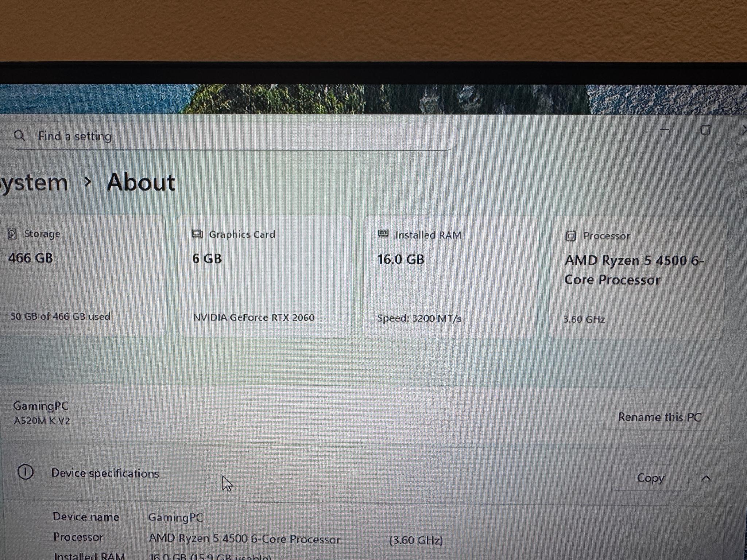Screen dimensions: 747x560
Task: Click the Device specifications label
Action: pyautogui.click(x=105, y=473)
